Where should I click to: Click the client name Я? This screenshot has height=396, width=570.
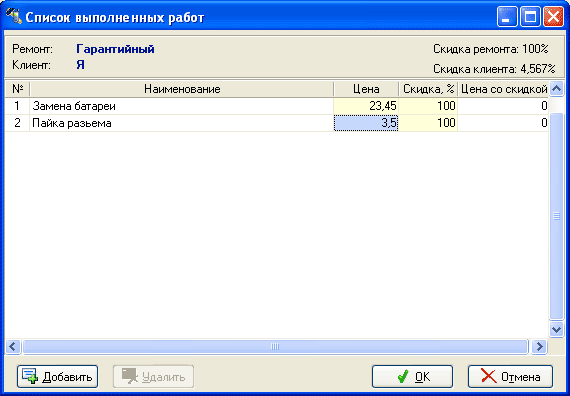[x=80, y=65]
